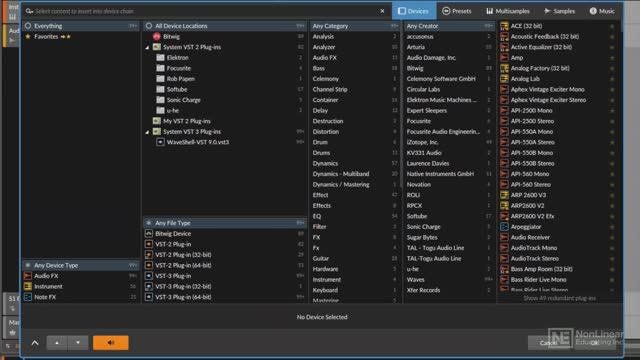Toggle favorite star for Amp
The height and width of the screenshot is (360, 640).
[612, 58]
